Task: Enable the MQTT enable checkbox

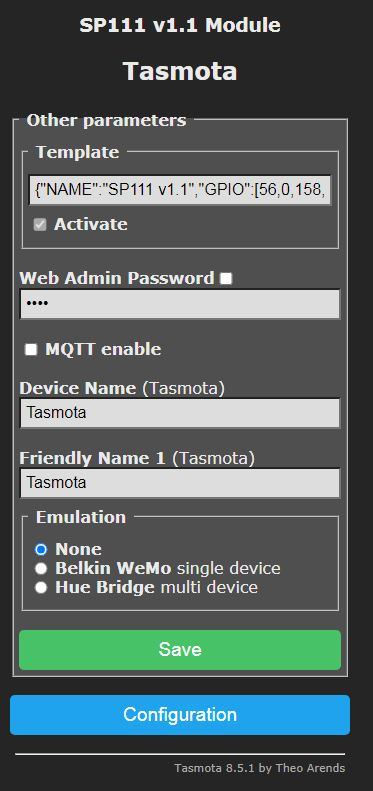Action: click(x=31, y=350)
